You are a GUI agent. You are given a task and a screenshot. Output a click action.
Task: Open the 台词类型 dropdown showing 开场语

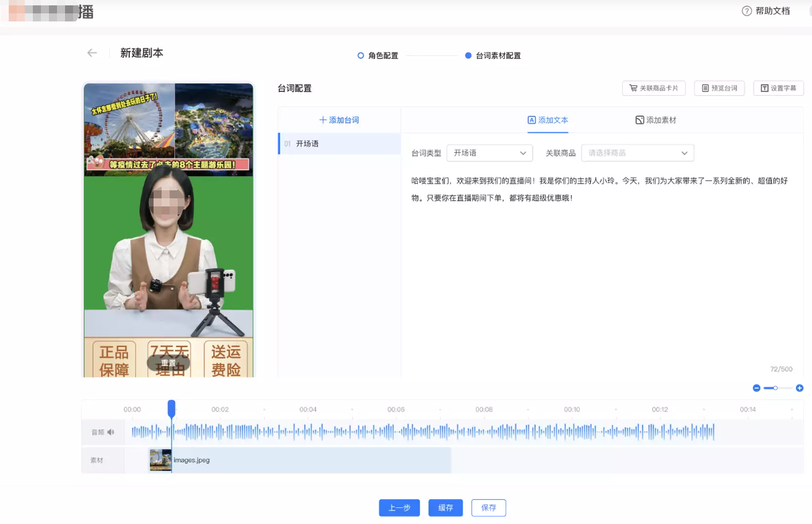pos(489,153)
